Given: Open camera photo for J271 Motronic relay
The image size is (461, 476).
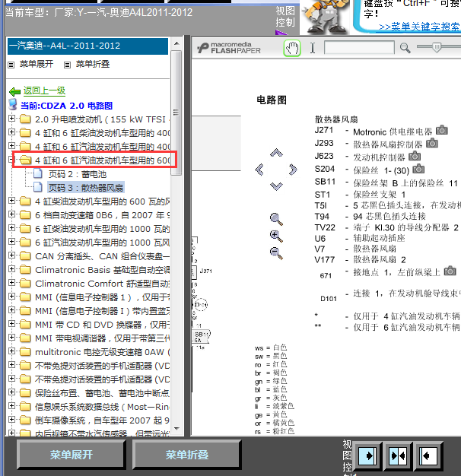Looking at the screenshot, I should (x=442, y=130).
